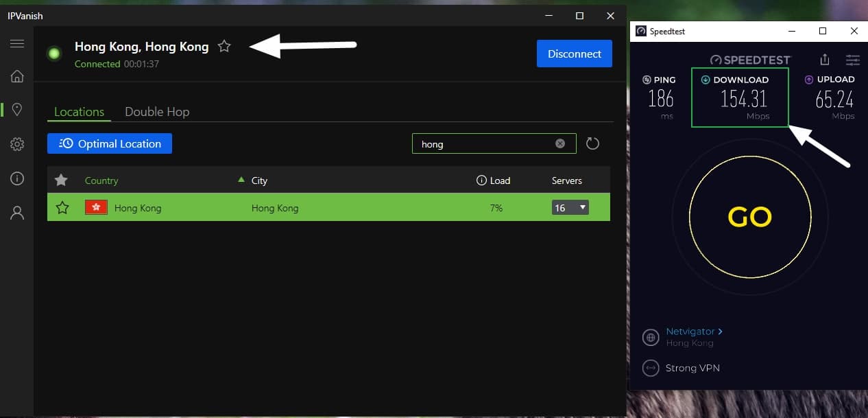Start Speedtest with GO button

tap(750, 217)
